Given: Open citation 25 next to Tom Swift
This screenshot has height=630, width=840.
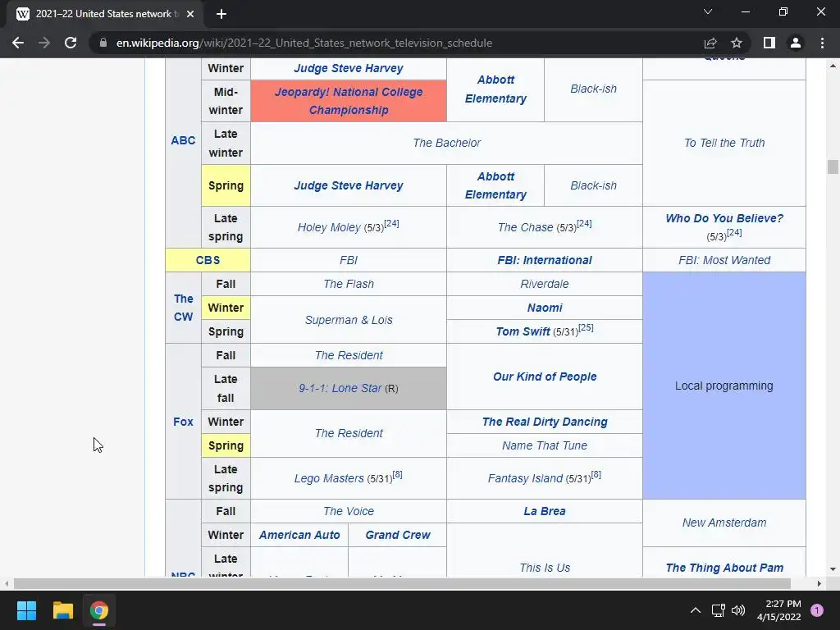Looking at the screenshot, I should (x=586, y=327).
